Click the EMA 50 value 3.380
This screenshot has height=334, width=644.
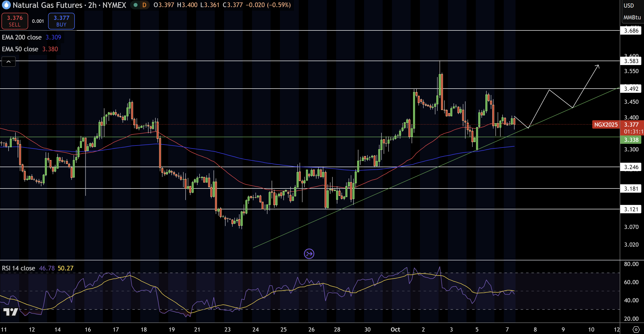(x=50, y=49)
